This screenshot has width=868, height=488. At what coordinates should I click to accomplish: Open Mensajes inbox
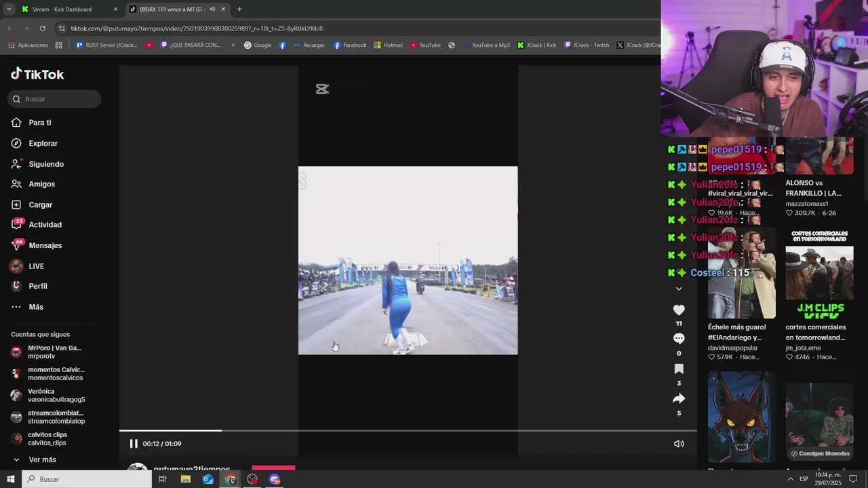coord(37,245)
